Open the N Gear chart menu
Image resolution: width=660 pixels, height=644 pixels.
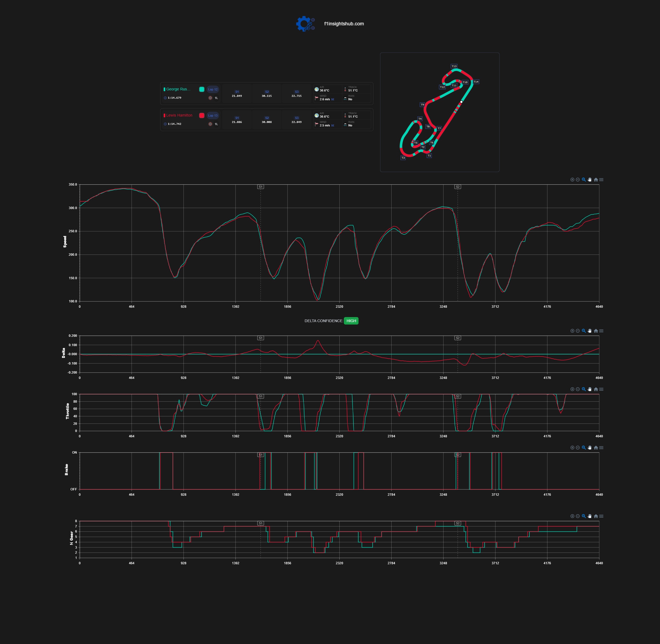pyautogui.click(x=601, y=516)
